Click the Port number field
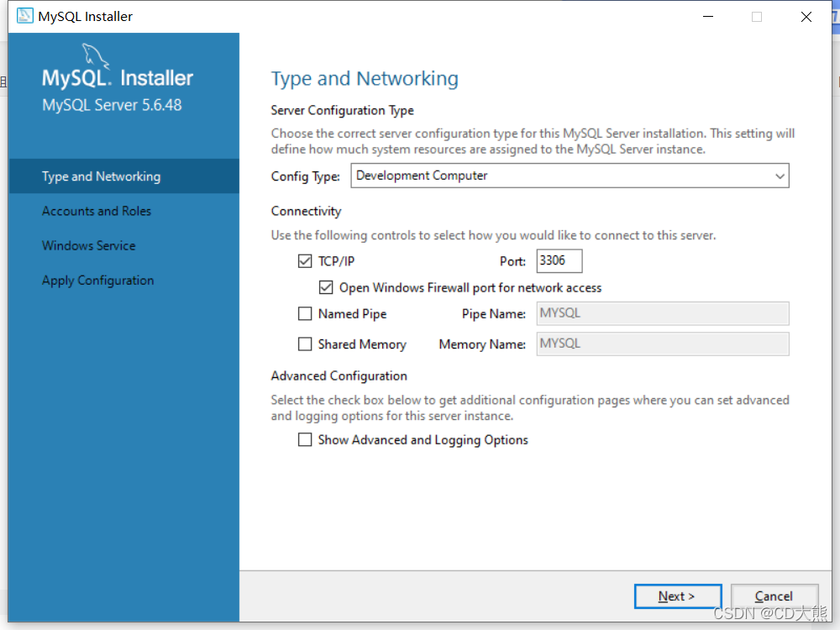The height and width of the screenshot is (630, 840). (x=559, y=261)
